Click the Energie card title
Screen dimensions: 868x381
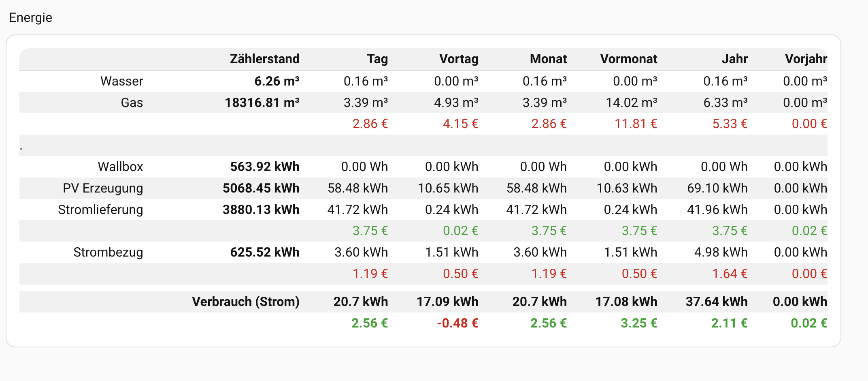31,17
